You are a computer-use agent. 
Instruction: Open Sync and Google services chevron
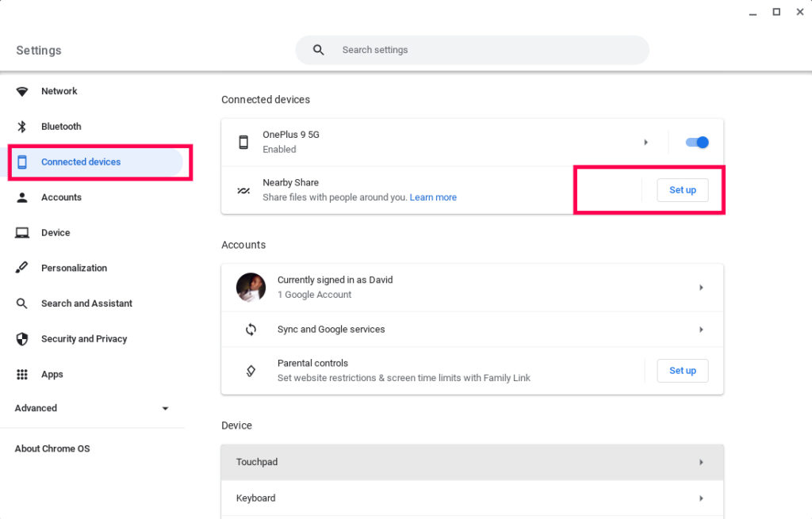point(701,330)
